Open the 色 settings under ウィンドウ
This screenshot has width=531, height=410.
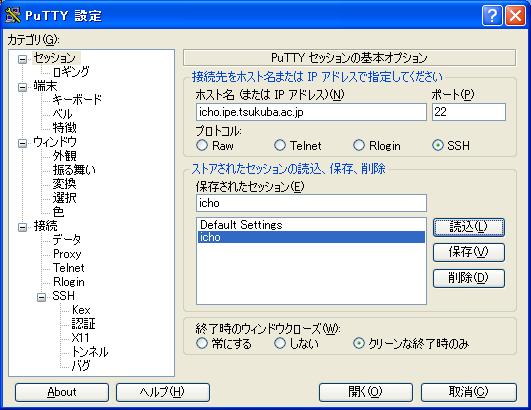click(58, 212)
